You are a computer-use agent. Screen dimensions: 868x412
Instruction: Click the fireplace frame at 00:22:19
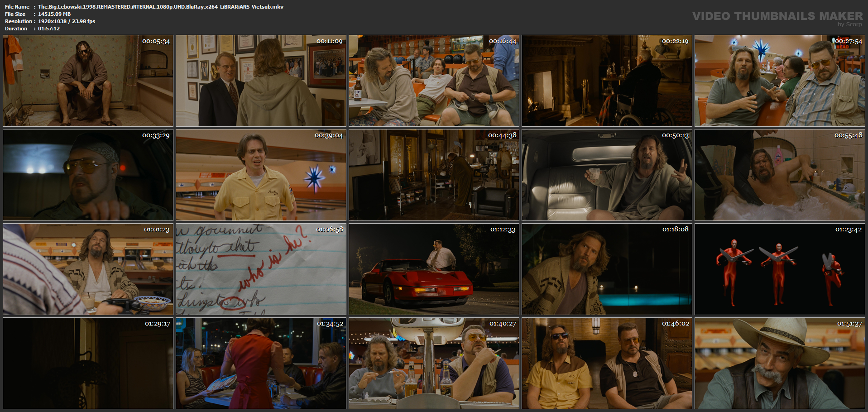(x=607, y=81)
